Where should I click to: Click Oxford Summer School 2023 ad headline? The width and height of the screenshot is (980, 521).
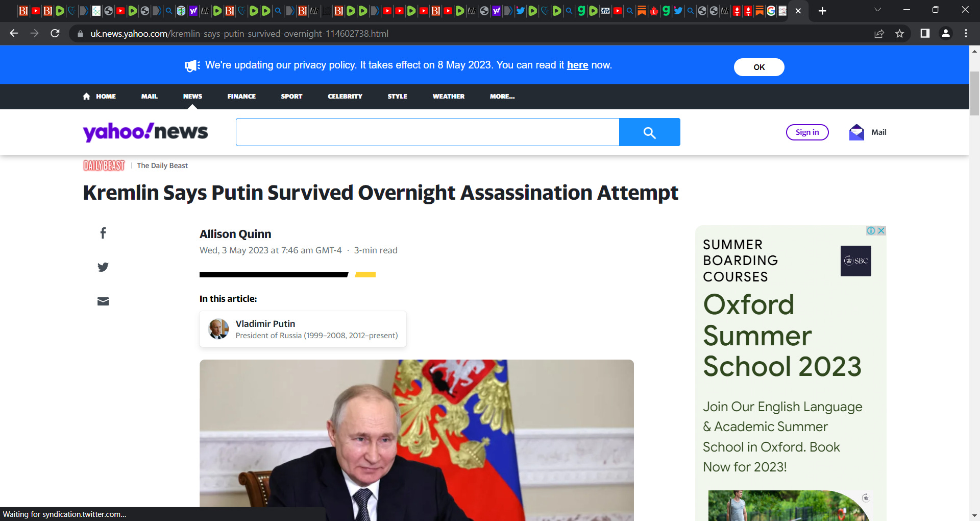[x=782, y=336]
